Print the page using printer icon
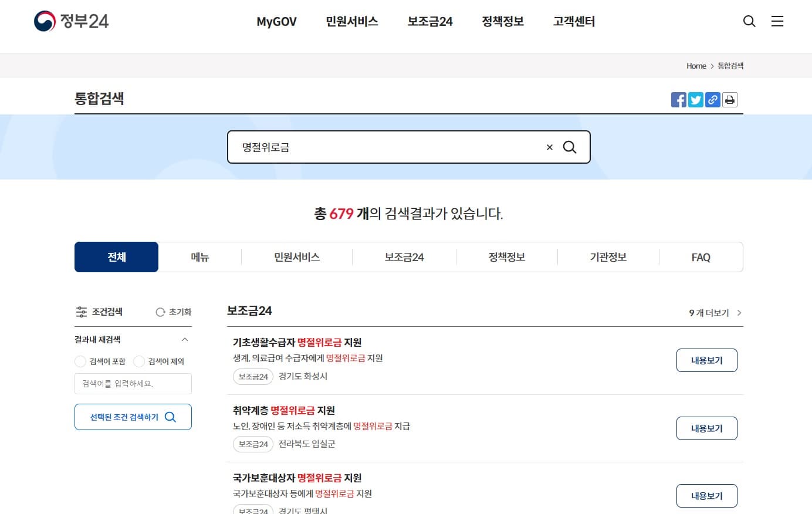The height and width of the screenshot is (514, 812). point(729,99)
